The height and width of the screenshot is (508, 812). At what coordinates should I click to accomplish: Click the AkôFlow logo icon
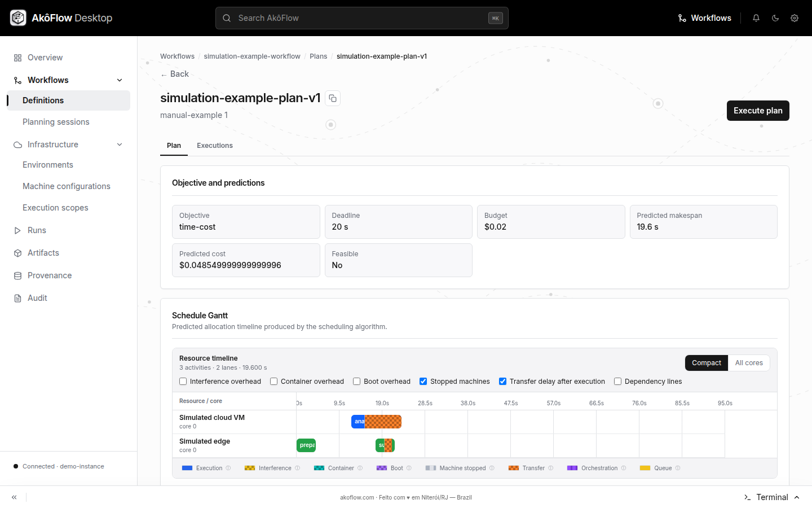point(18,18)
